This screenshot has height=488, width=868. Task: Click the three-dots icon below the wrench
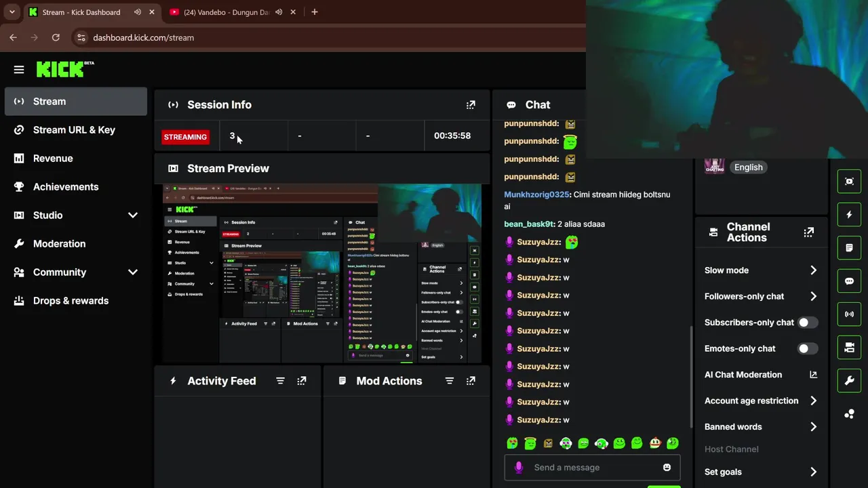[x=849, y=414]
